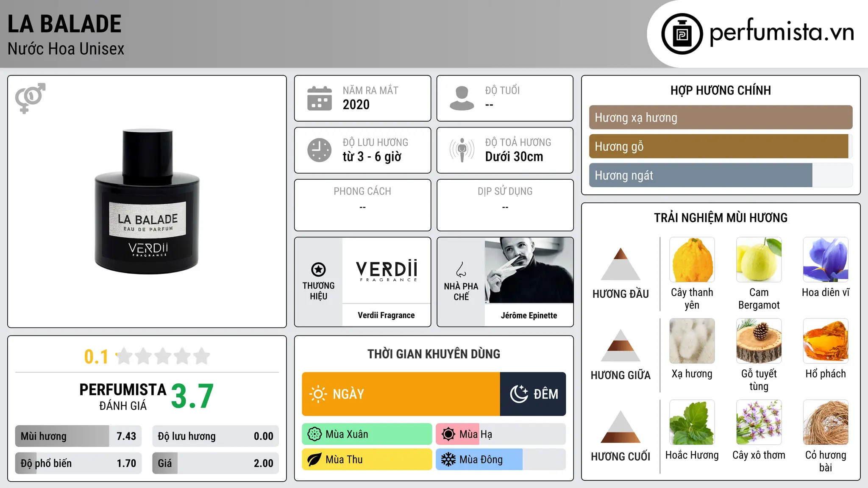
Task: Click the THỜI GIAN KHUYÊN DÙNG heading
Action: (434, 354)
